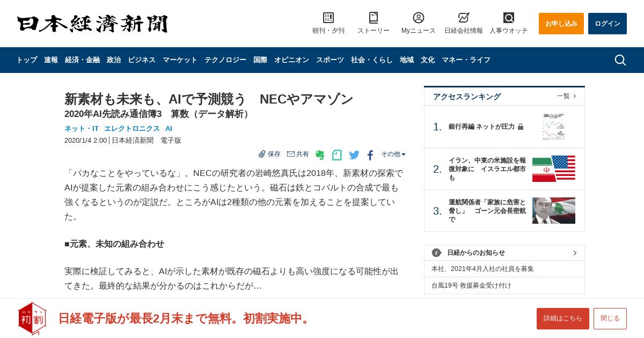Click the red 詳細はこちら button
The image size is (644, 338).
(563, 319)
